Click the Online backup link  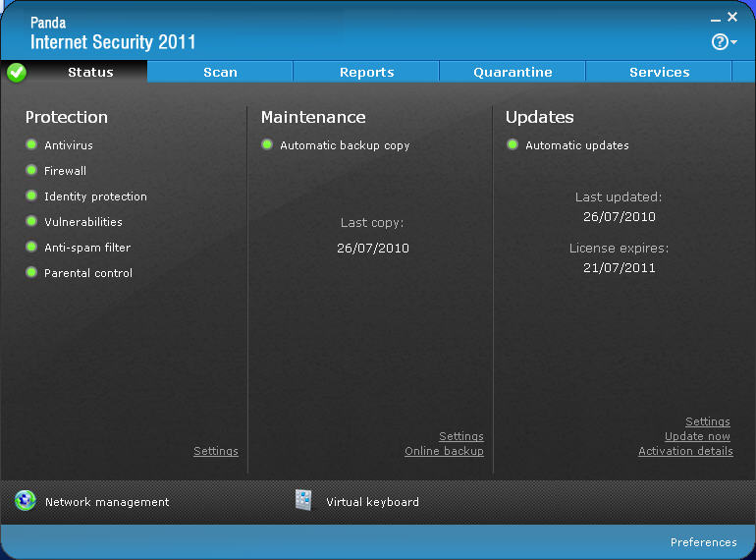[x=444, y=451]
